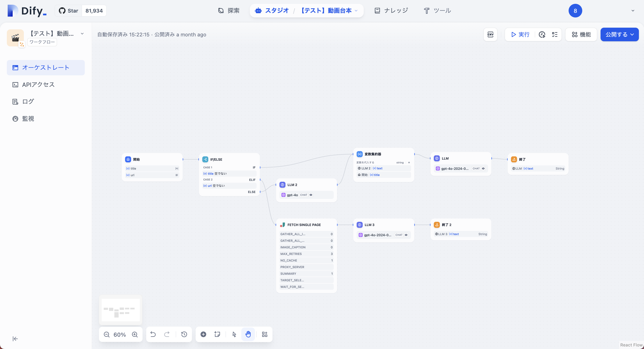644x349 pixels.
Task: Zoom out the canvas with the minus magnifier
Action: coord(106,334)
